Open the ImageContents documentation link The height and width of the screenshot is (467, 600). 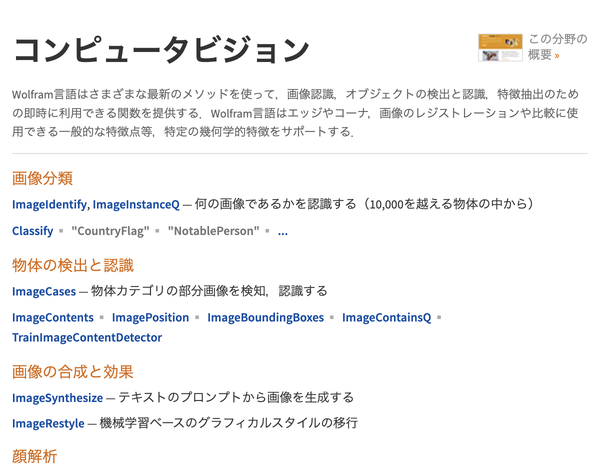pos(53,317)
